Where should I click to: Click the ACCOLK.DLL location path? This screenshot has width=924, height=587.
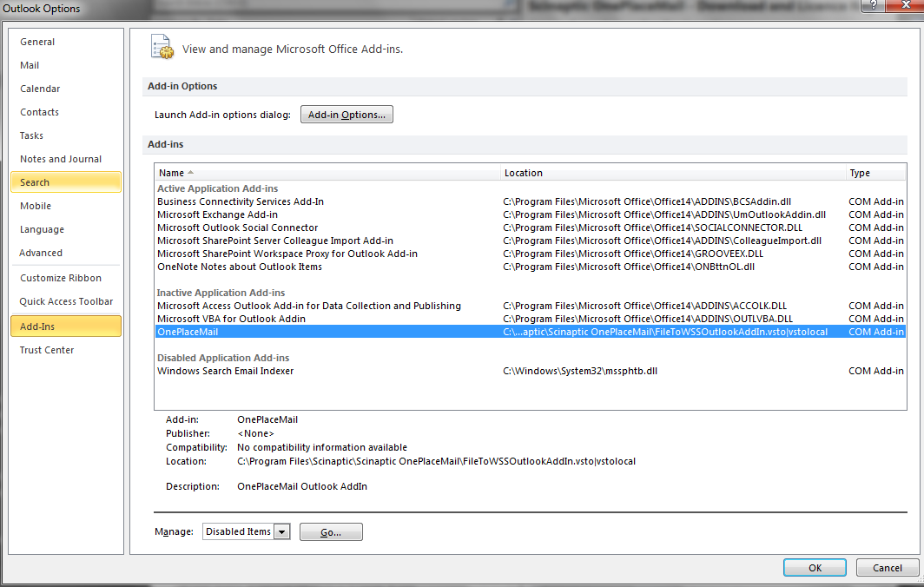tap(644, 306)
